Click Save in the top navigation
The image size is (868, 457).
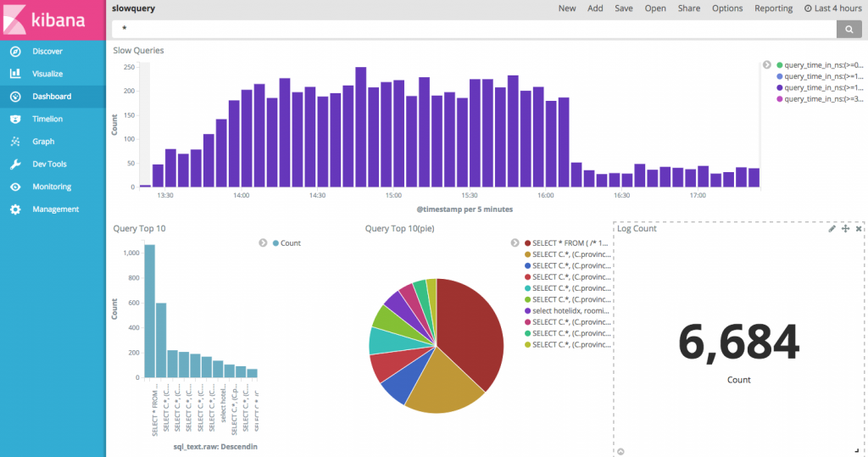coord(623,8)
